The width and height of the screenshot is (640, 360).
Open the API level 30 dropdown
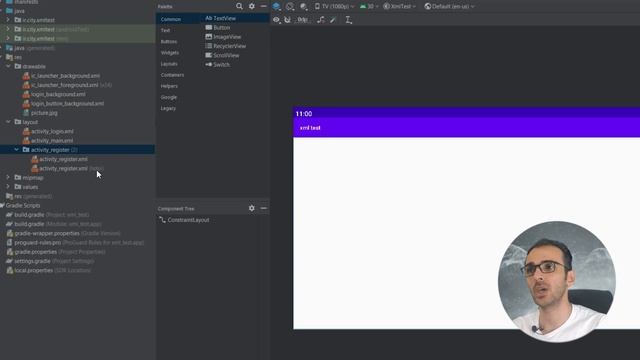pos(369,6)
